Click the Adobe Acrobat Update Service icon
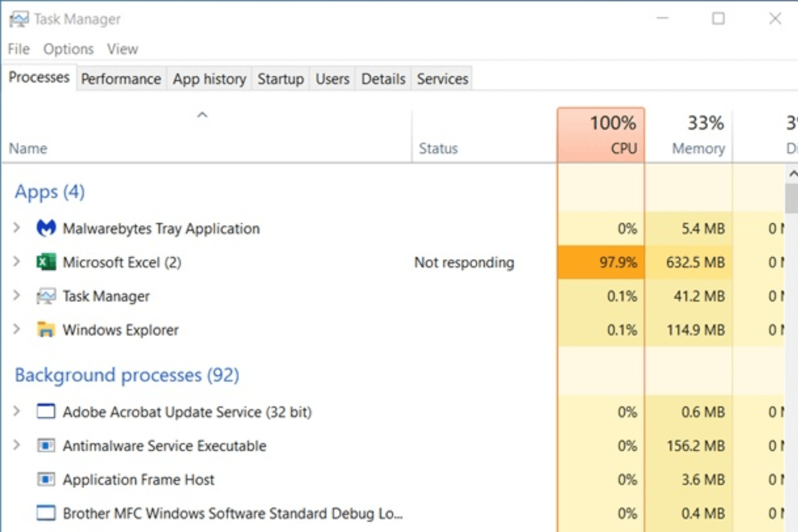Image resolution: width=798 pixels, height=532 pixels. point(46,412)
